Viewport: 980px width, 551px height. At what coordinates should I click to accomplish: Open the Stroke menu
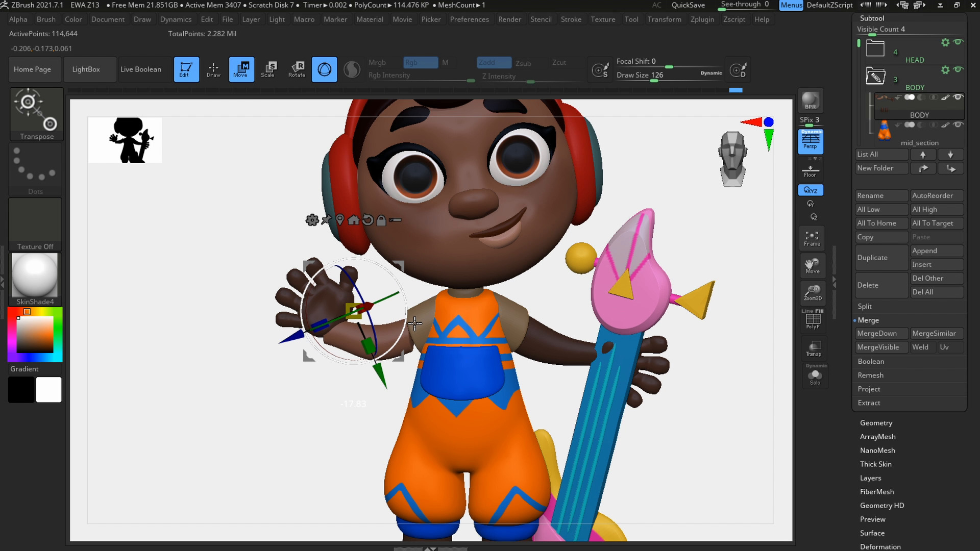coord(571,19)
